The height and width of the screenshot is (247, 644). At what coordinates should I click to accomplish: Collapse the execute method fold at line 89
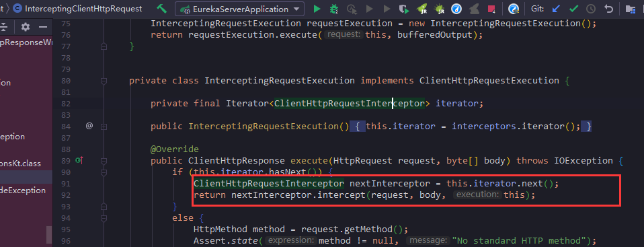coord(104,161)
